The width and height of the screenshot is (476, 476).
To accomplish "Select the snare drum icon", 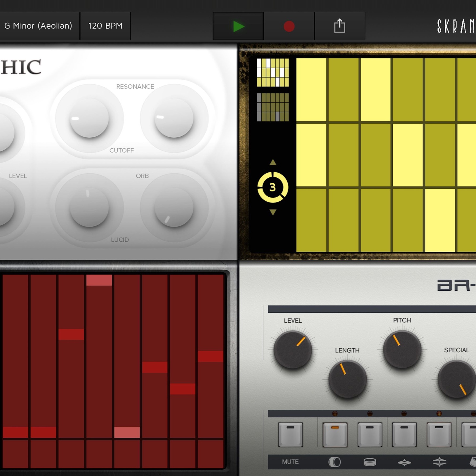I will click(x=370, y=462).
